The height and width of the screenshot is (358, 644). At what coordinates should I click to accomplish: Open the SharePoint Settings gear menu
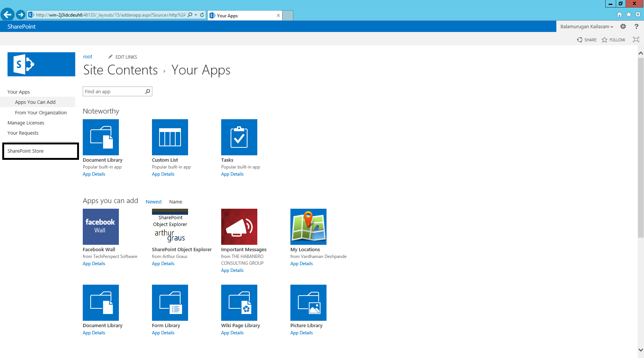[623, 26]
